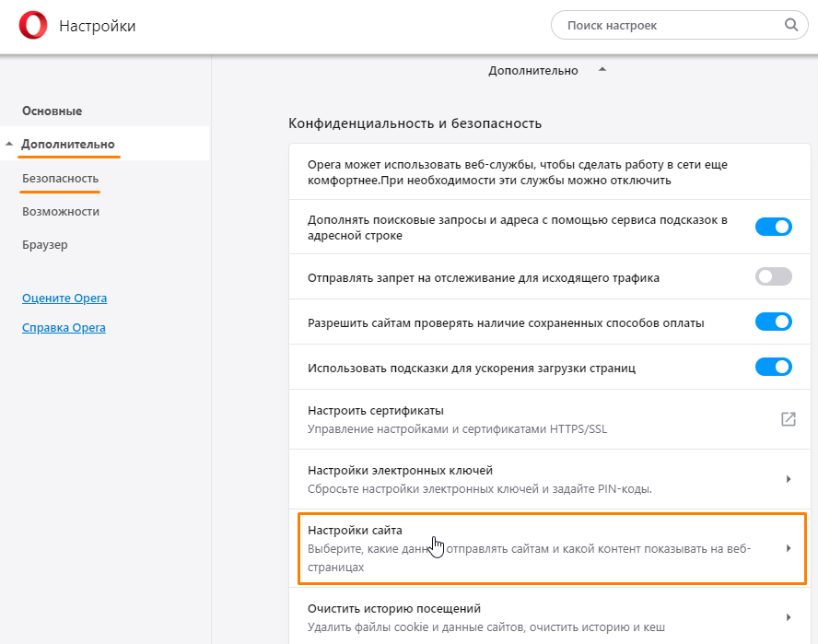Enable Do Not Track for outgoing traffic
Image resolution: width=818 pixels, height=644 pixels.
773,275
